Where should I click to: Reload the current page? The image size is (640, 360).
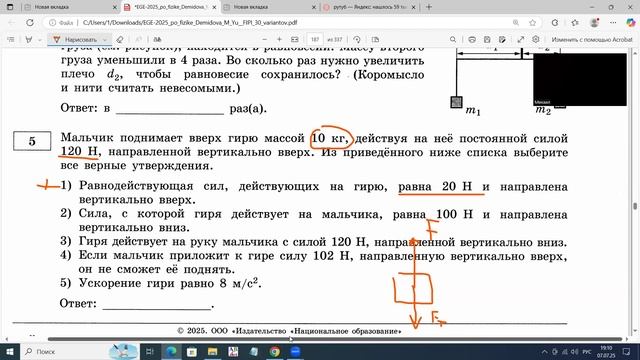(30, 23)
